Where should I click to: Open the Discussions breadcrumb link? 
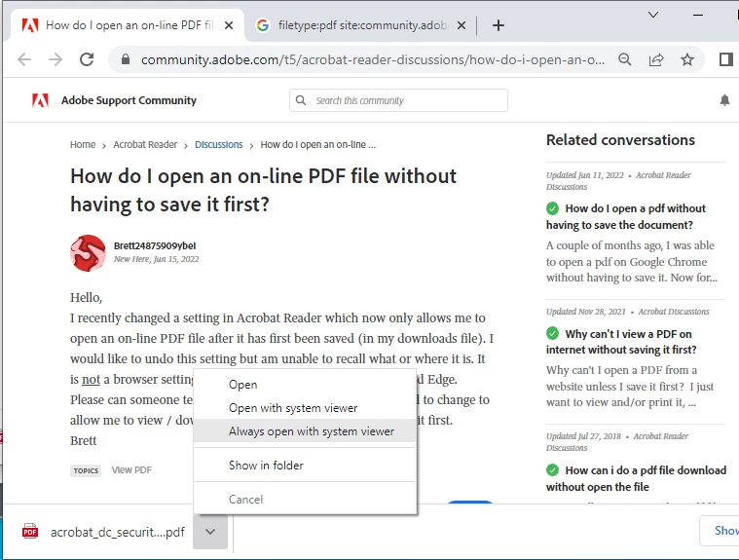219,145
